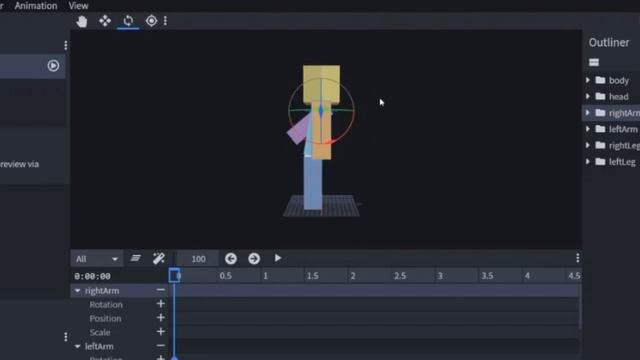Toggle outliner options icon under Outliner title
Image resolution: width=640 pixels, height=360 pixels.
click(x=594, y=62)
